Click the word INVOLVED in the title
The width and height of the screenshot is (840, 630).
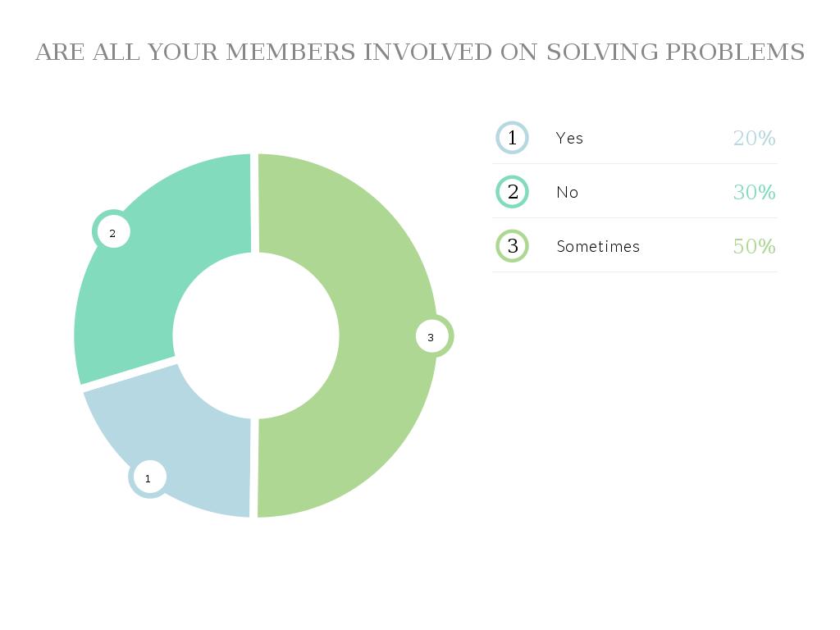click(x=428, y=52)
